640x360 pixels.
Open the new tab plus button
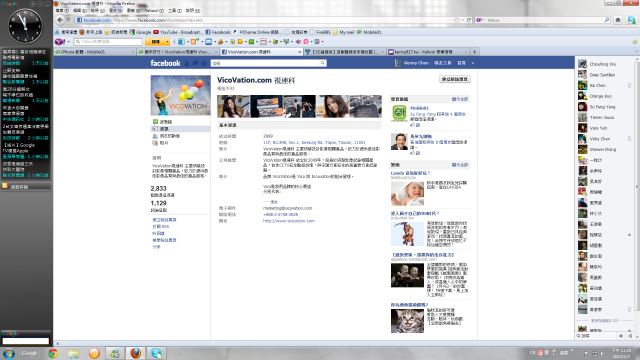coord(474,52)
